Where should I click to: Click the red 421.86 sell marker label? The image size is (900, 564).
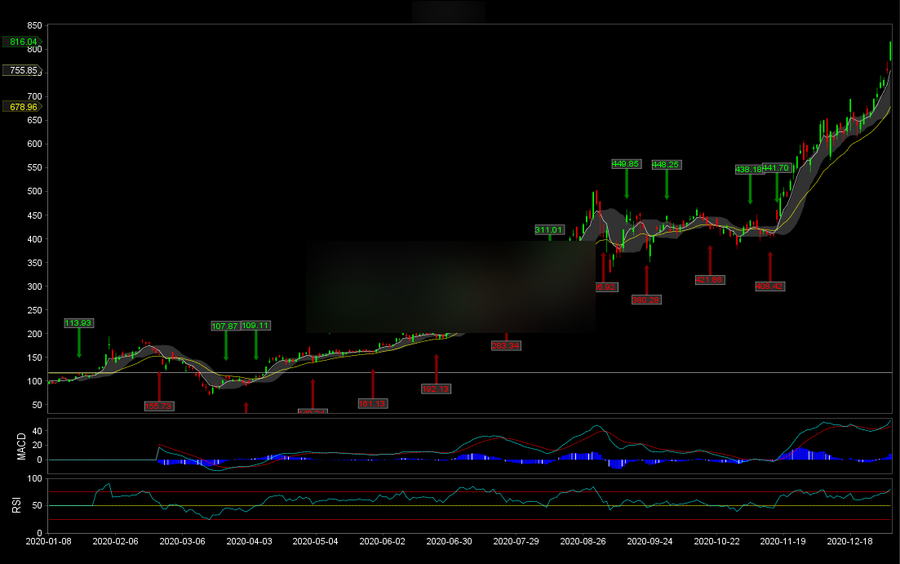click(709, 279)
